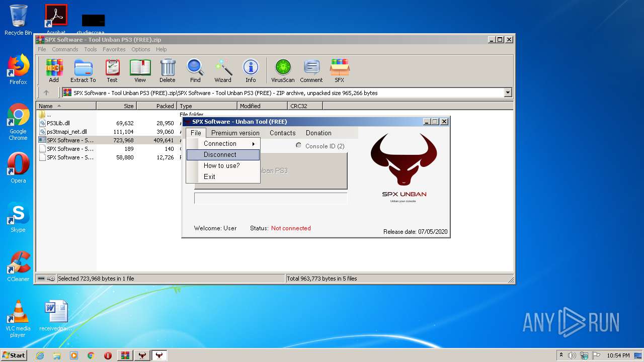
Task: Sort by Modified column header
Action: [262, 106]
